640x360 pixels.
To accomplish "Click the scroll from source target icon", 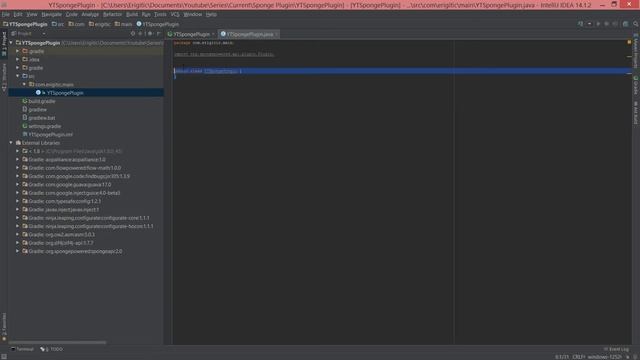I will (x=133, y=33).
